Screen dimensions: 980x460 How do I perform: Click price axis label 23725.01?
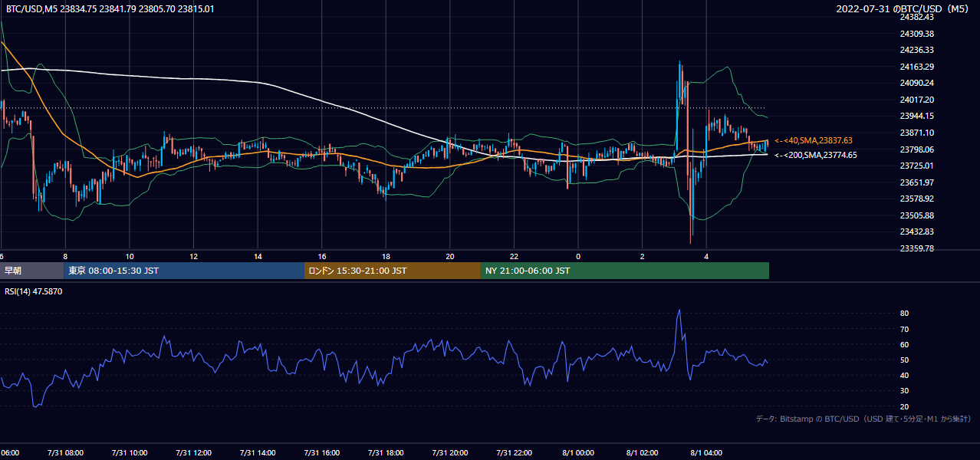917,166
